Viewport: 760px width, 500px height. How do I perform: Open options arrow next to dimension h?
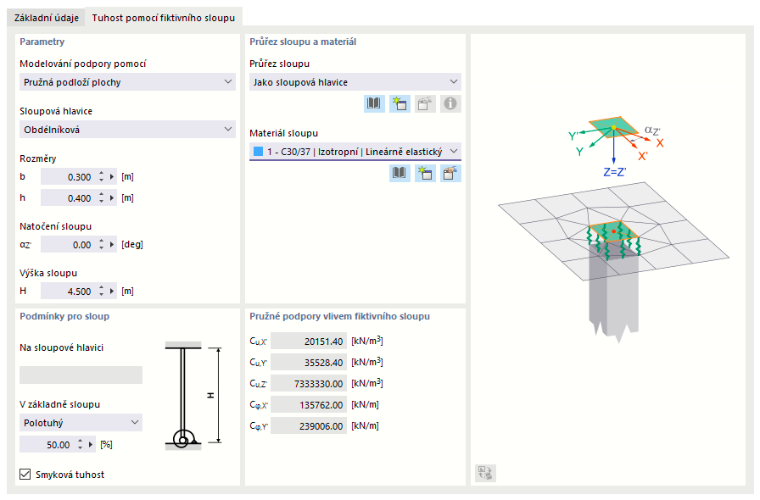pyautogui.click(x=112, y=198)
